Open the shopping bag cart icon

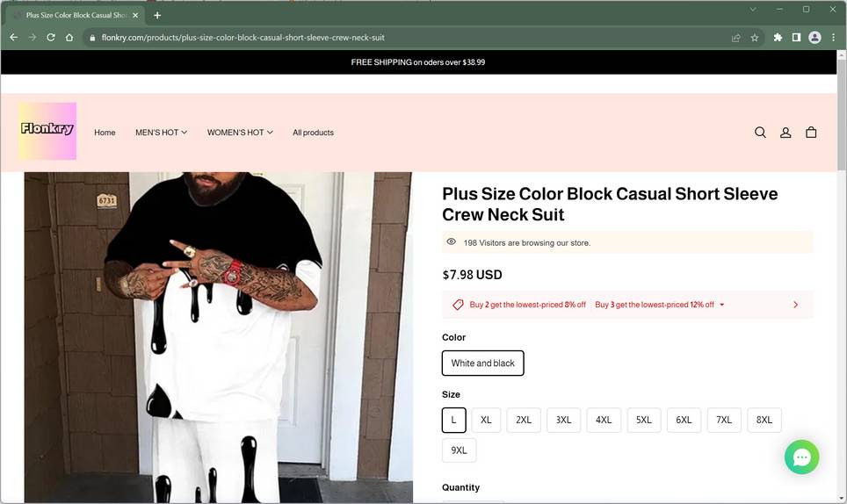click(811, 133)
